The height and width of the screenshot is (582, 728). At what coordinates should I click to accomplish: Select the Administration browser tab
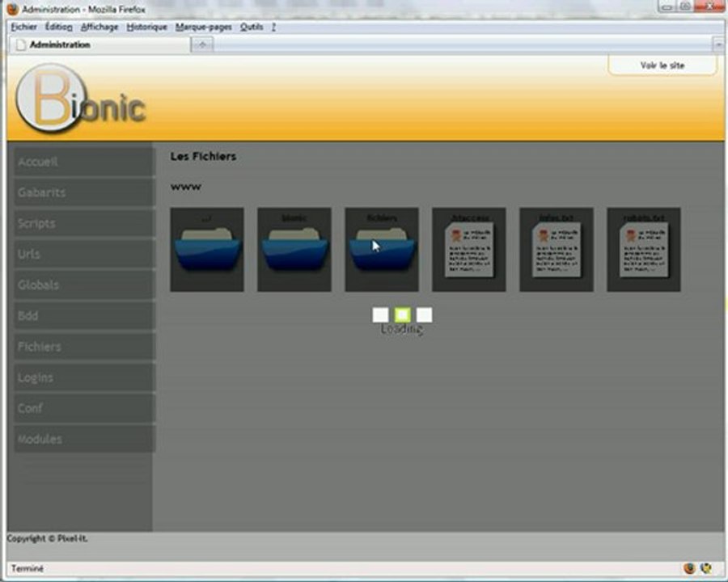pyautogui.click(x=99, y=44)
